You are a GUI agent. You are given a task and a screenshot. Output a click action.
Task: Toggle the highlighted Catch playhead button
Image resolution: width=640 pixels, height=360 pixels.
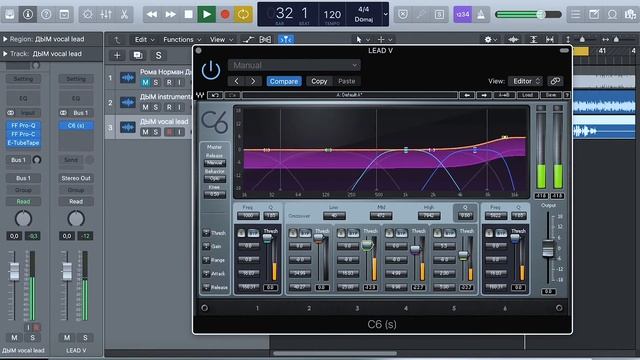[286, 40]
